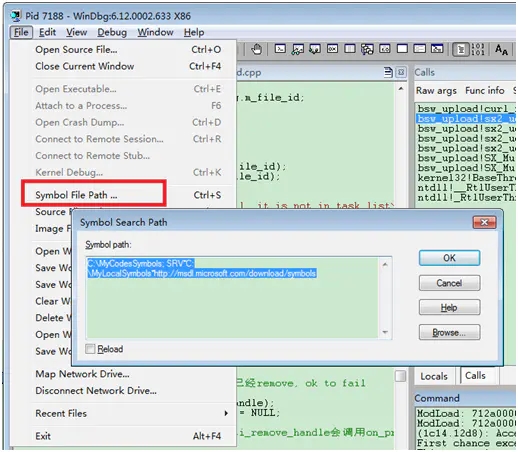Click the symbol path scroll up arrow

coord(385,265)
